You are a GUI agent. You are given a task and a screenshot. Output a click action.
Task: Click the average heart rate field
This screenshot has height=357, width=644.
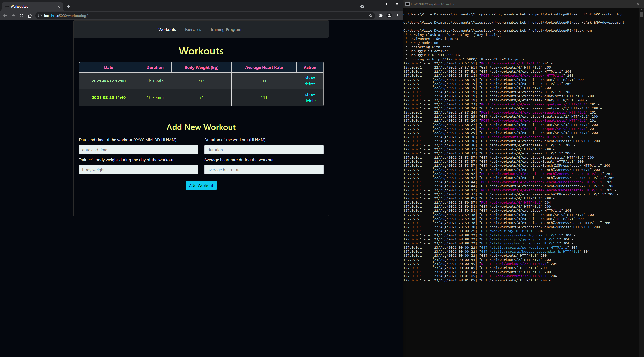[264, 170]
